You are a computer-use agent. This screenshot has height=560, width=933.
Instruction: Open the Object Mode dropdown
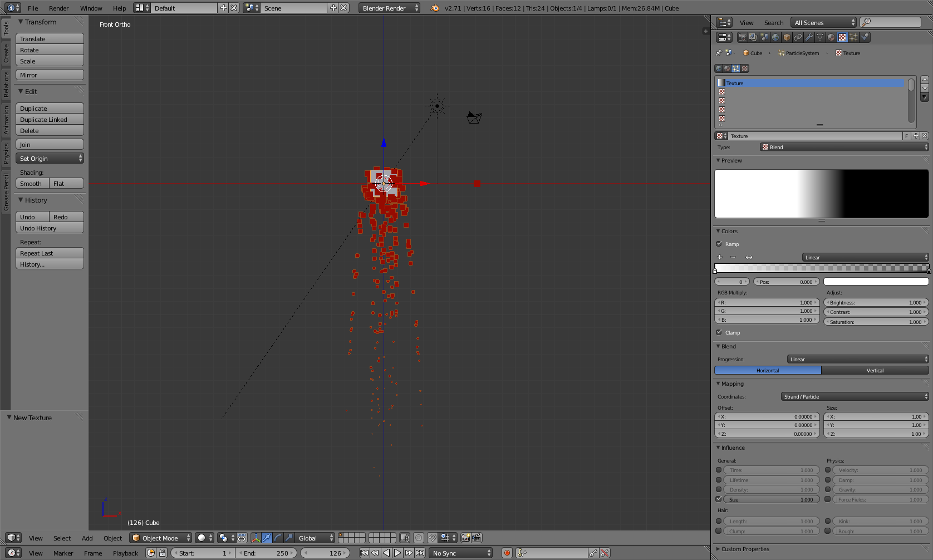pos(161,538)
